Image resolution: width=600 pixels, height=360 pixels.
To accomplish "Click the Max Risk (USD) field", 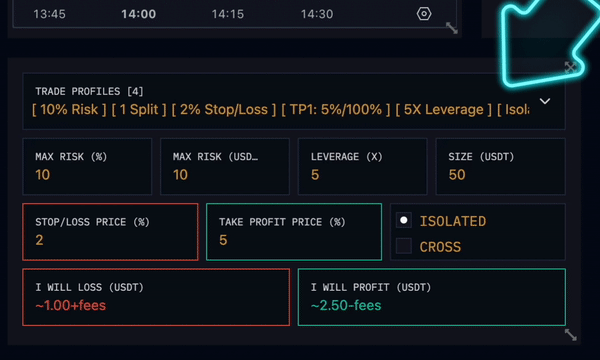I will click(x=225, y=166).
